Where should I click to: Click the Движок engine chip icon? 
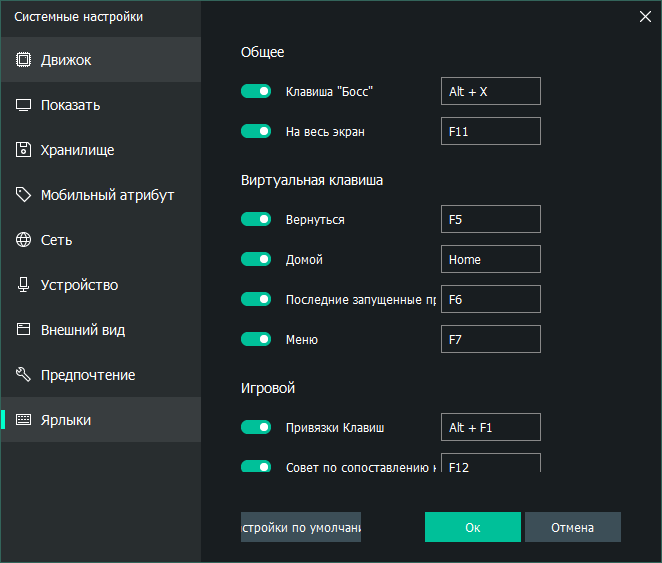pos(23,60)
